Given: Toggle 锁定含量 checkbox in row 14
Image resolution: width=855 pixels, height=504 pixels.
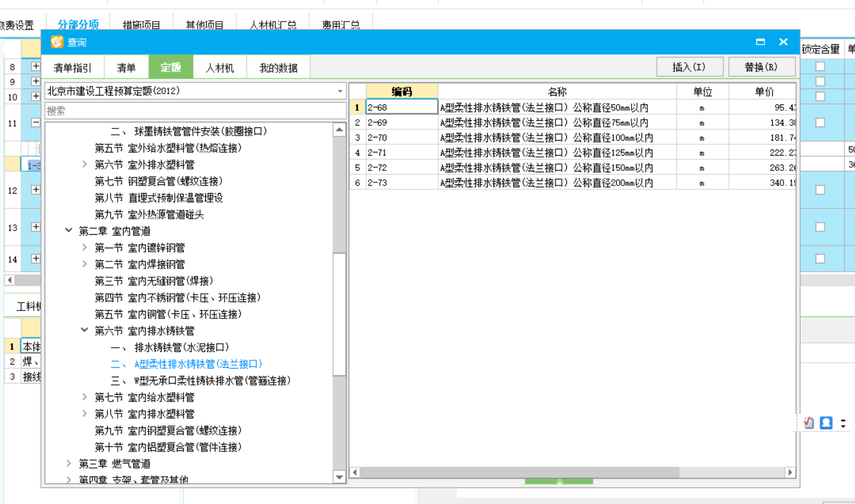Looking at the screenshot, I should click(820, 258).
